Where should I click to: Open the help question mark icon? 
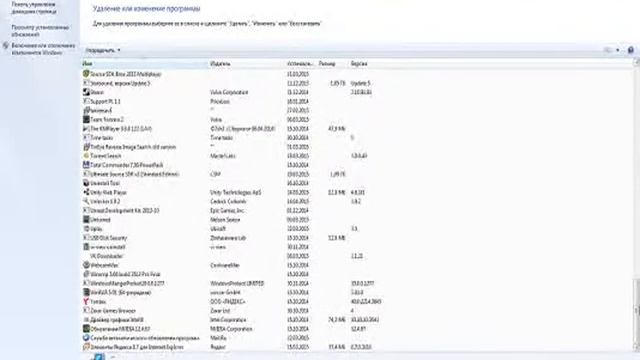tap(631, 50)
